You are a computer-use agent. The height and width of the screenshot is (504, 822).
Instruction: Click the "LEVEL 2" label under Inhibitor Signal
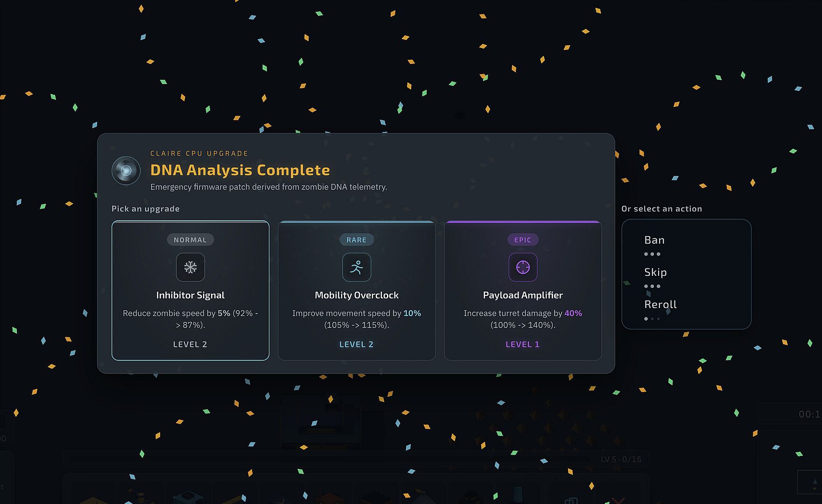[190, 344]
